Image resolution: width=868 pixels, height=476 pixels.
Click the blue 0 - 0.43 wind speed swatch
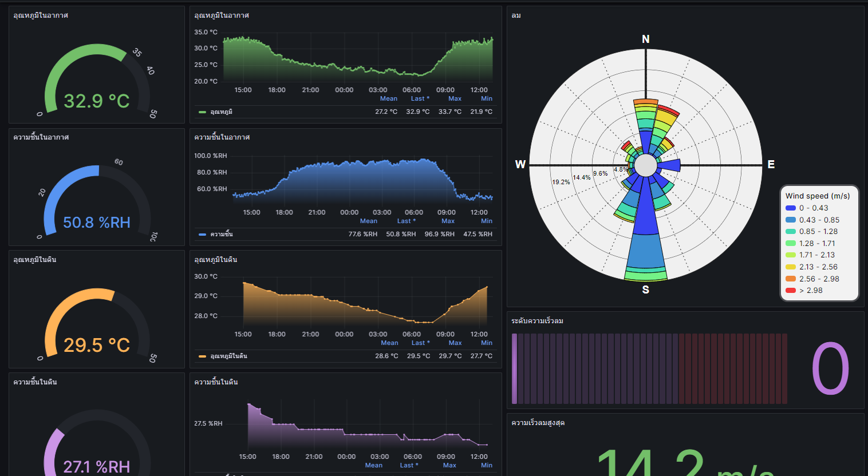pyautogui.click(x=791, y=208)
